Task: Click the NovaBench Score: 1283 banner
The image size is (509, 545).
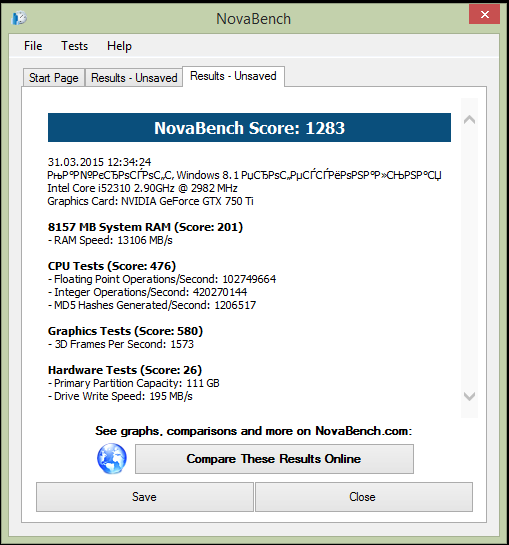Action: [x=249, y=128]
